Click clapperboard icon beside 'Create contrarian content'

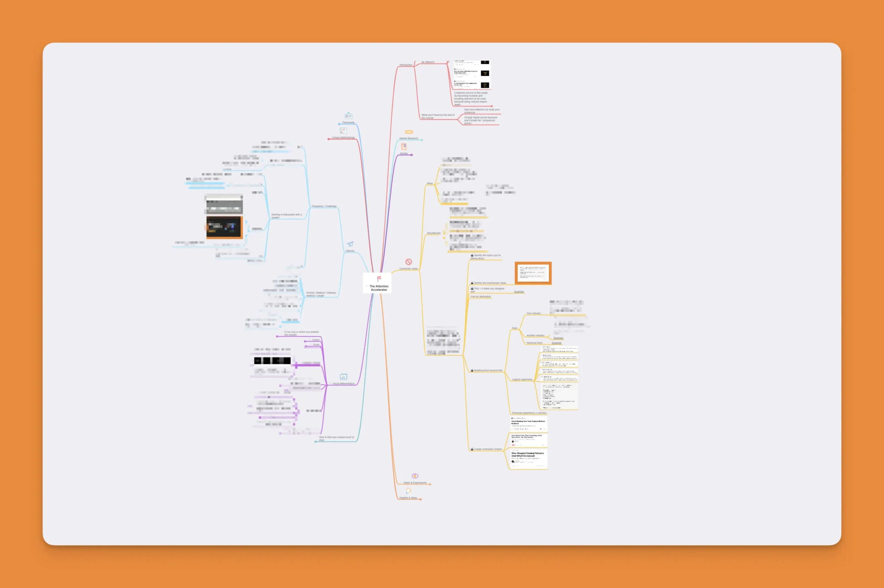(x=472, y=449)
